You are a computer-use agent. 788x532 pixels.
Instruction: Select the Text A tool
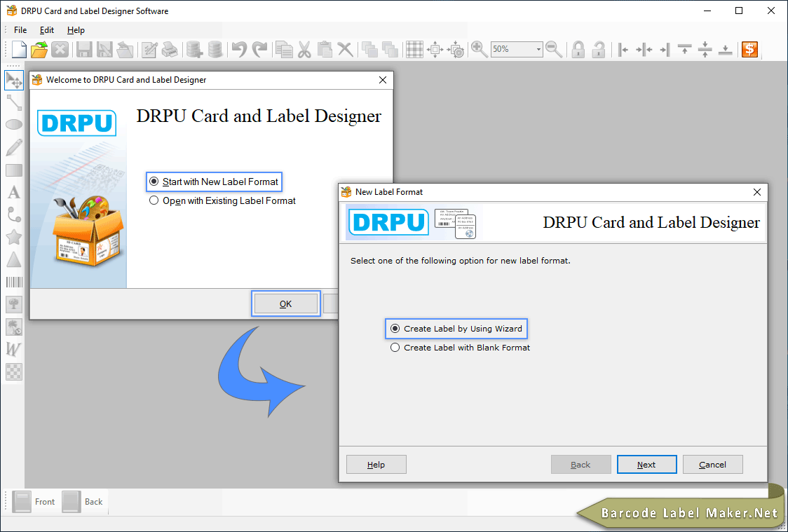coord(14,193)
